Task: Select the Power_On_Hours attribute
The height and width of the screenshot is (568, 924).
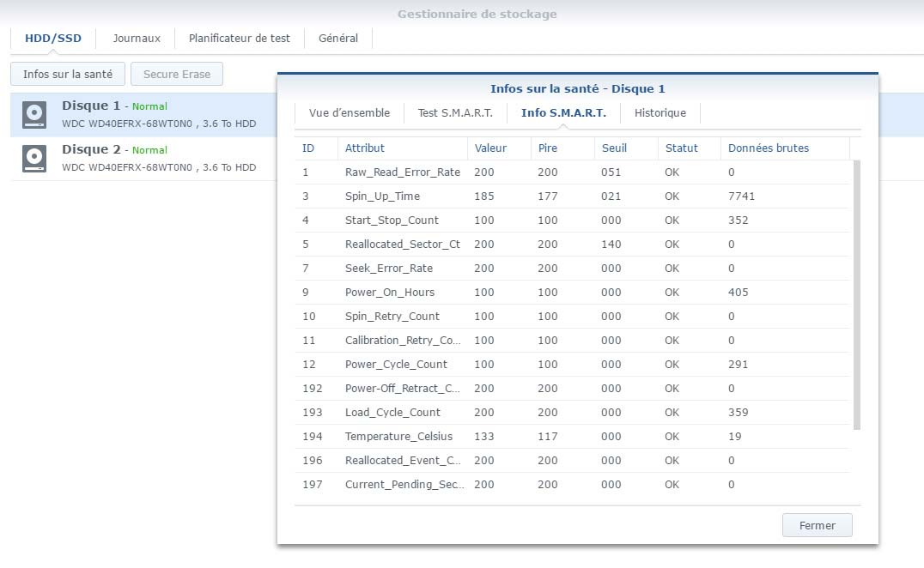Action: 390,293
